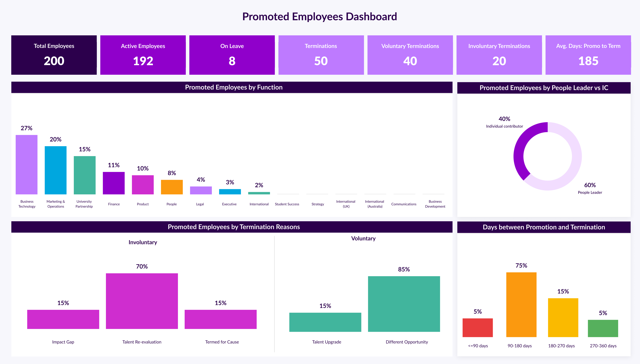Click the International 2% bar

(x=259, y=193)
